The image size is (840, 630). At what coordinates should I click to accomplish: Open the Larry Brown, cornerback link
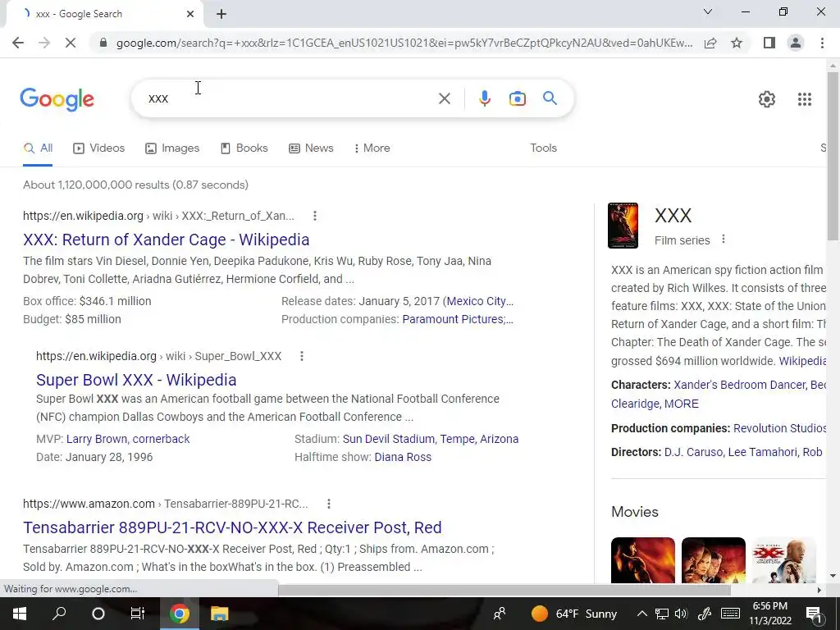coord(128,440)
